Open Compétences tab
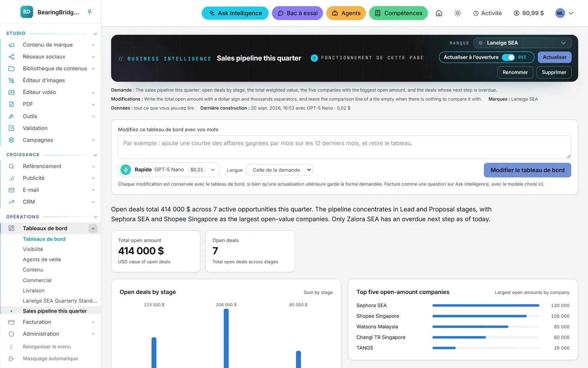 point(399,13)
